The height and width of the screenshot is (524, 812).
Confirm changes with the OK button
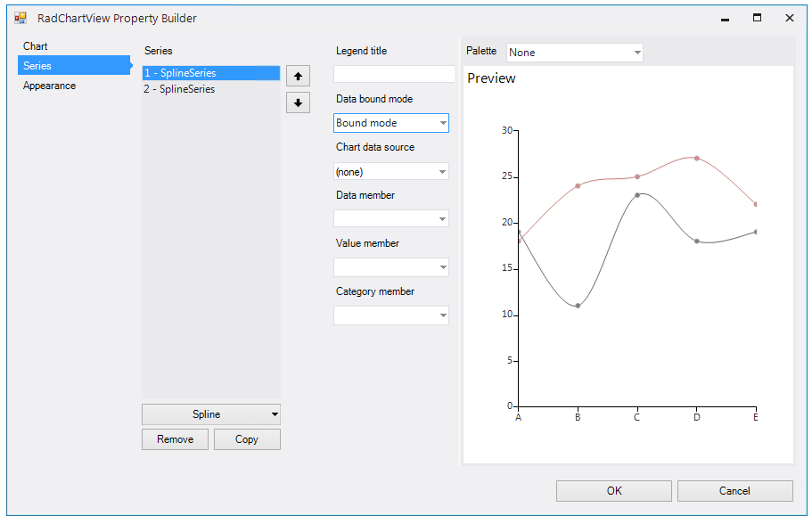click(613, 490)
